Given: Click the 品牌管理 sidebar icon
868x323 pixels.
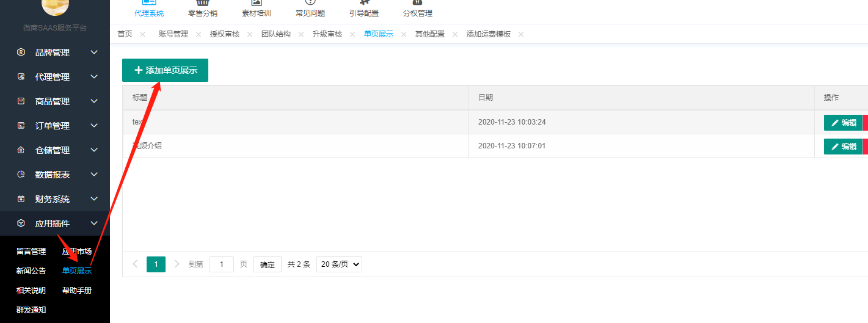Looking at the screenshot, I should (x=21, y=53).
